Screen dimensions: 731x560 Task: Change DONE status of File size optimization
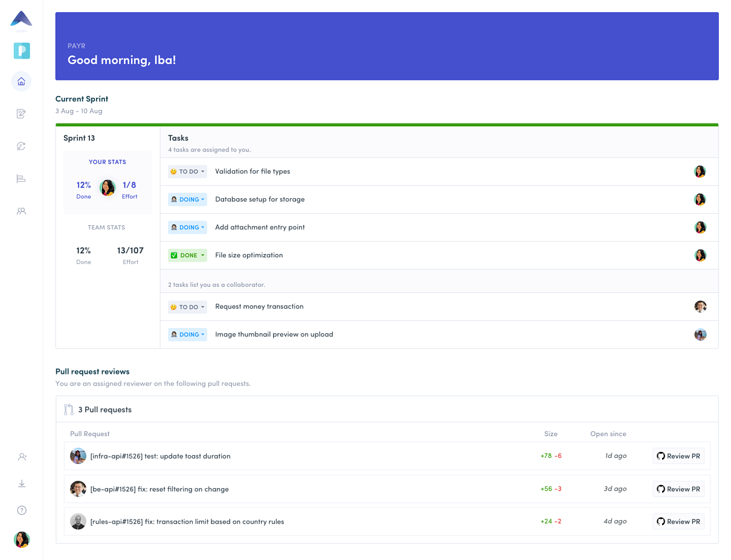click(x=187, y=256)
